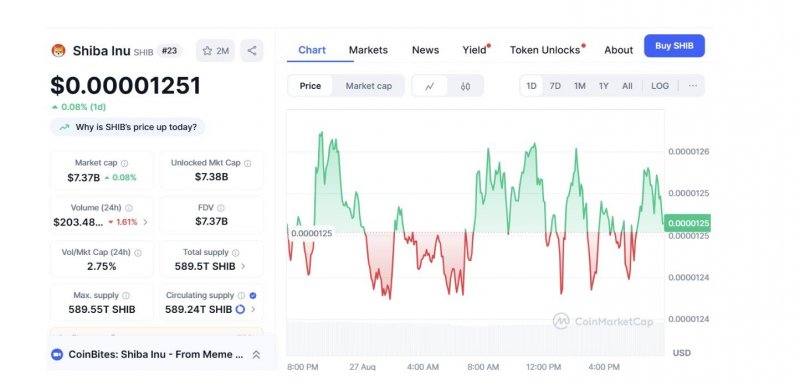
Task: Select the Price view toggle
Action: [310, 86]
